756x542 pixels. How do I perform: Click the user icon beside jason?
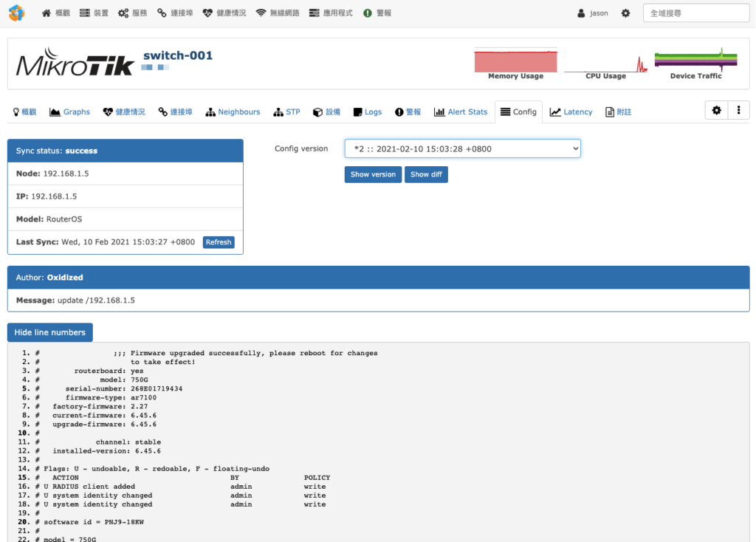(581, 13)
